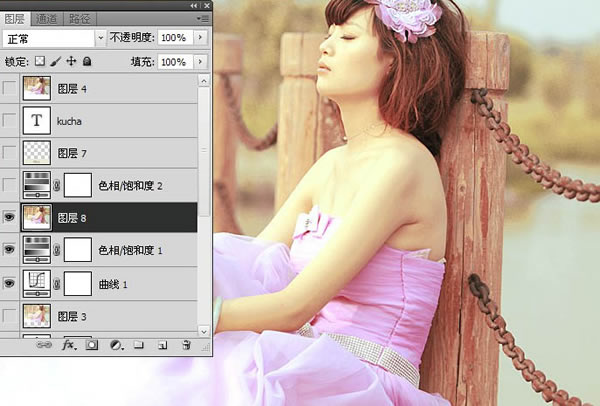
Task: Select layer name kucha
Action: point(69,121)
